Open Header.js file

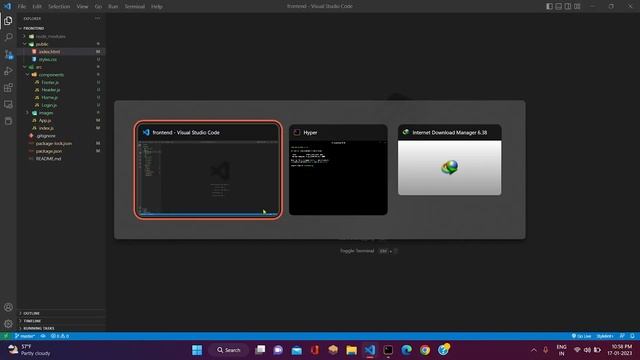51,90
